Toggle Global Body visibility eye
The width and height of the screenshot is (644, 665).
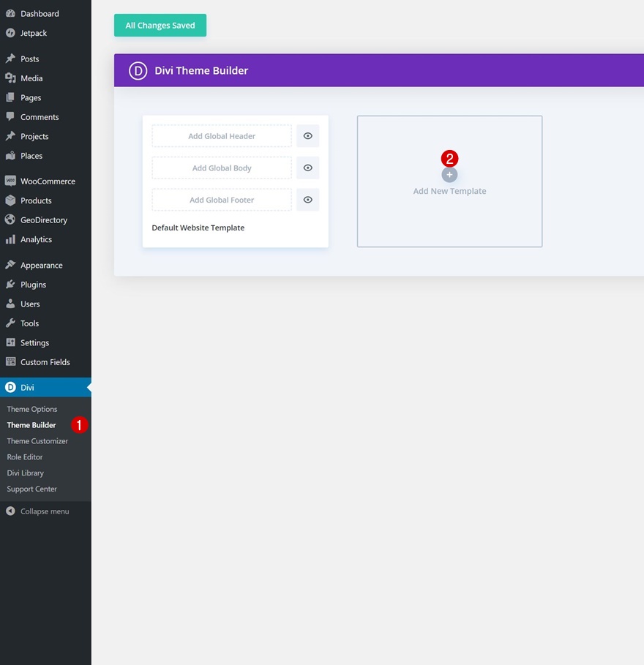tap(307, 168)
